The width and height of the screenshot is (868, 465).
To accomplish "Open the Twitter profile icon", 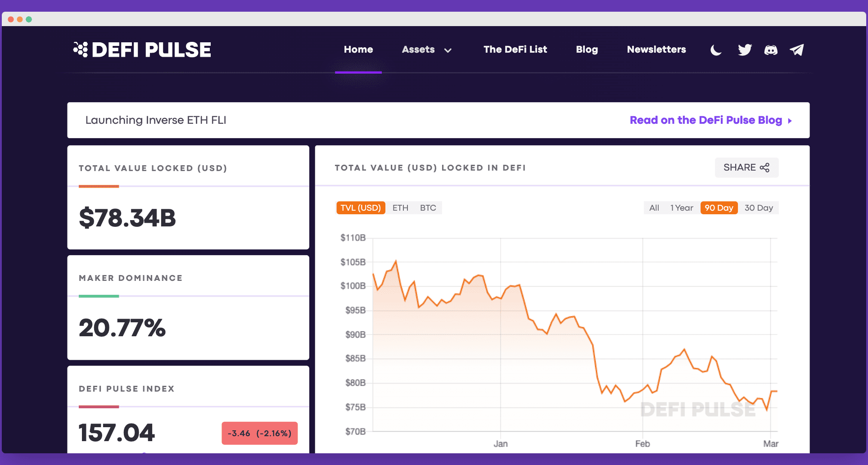I will [745, 50].
